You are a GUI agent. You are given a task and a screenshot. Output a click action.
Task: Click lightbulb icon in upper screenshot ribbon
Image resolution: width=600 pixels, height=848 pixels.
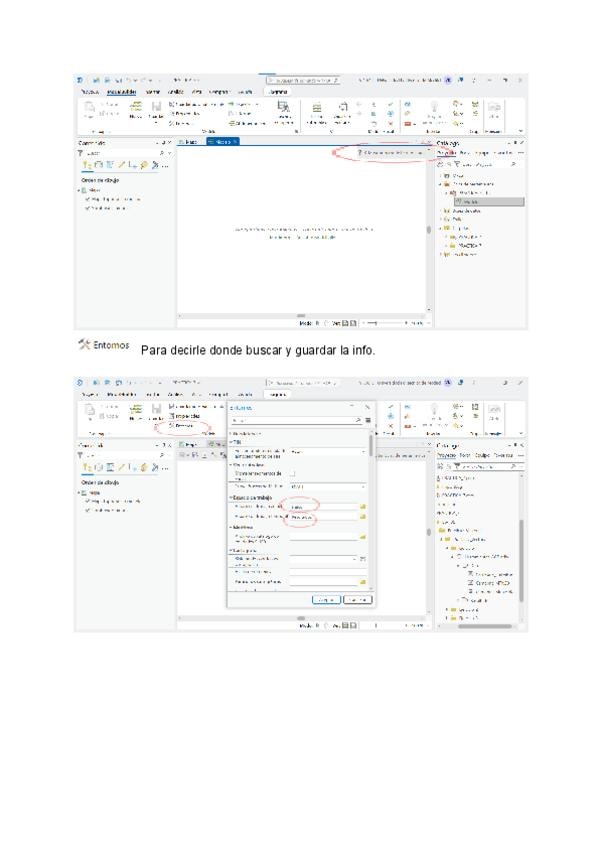point(434,106)
